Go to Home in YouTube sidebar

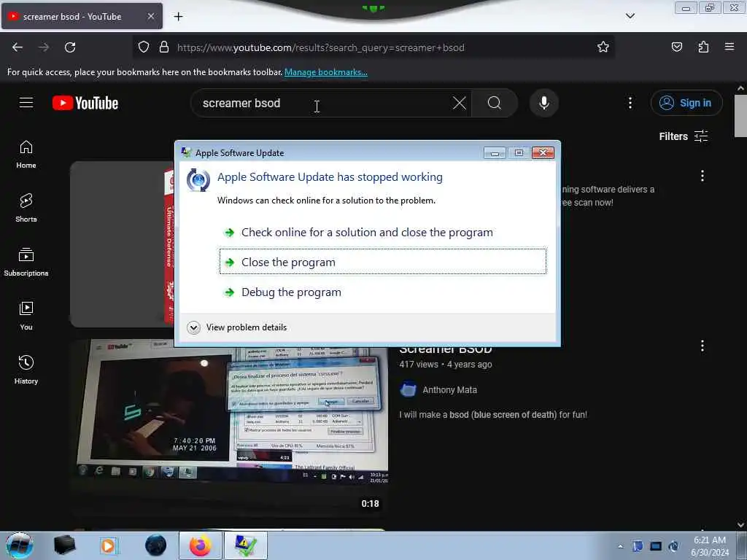click(x=26, y=155)
